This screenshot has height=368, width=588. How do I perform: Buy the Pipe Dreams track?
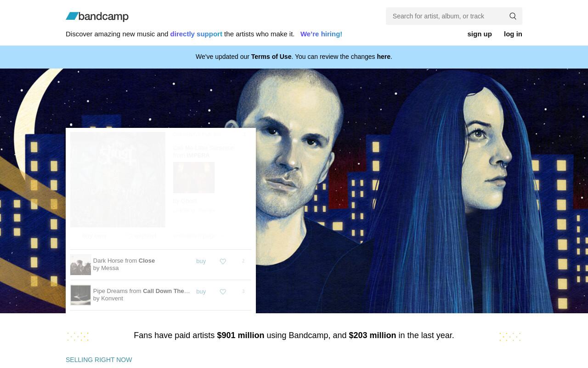pos(201,292)
